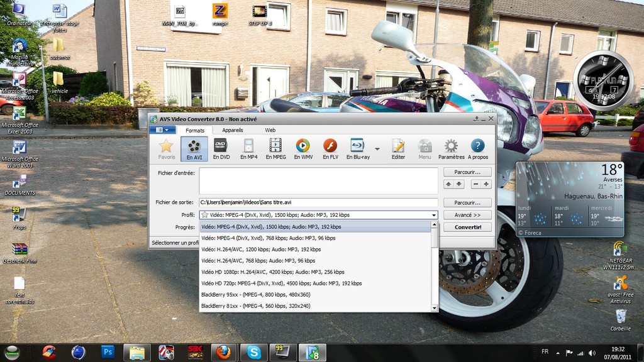Open Paramètres settings gear
644x362 pixels.
coord(451,148)
